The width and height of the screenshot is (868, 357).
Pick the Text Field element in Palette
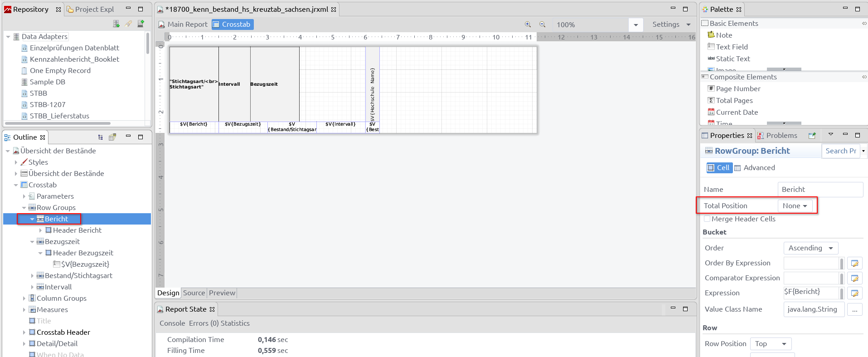727,47
